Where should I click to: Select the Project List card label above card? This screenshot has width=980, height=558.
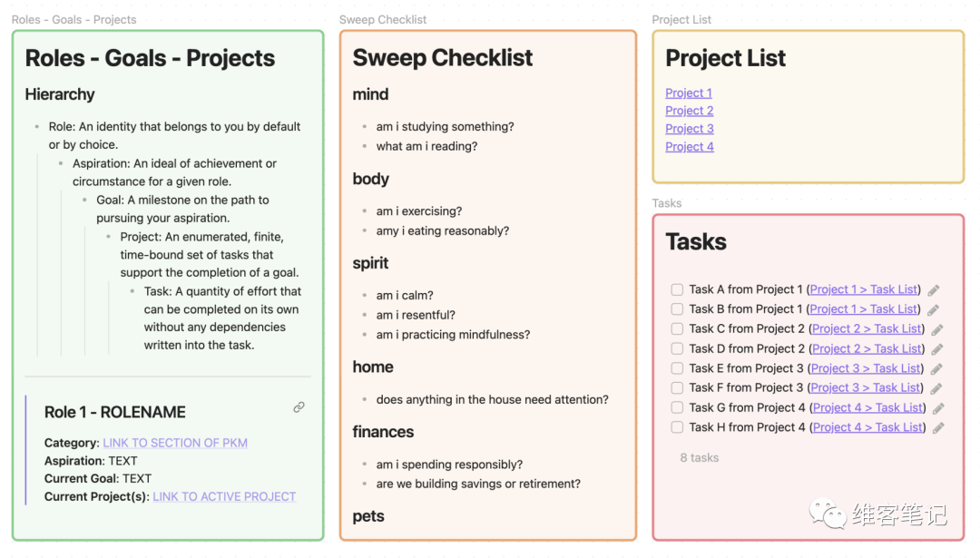coord(681,19)
